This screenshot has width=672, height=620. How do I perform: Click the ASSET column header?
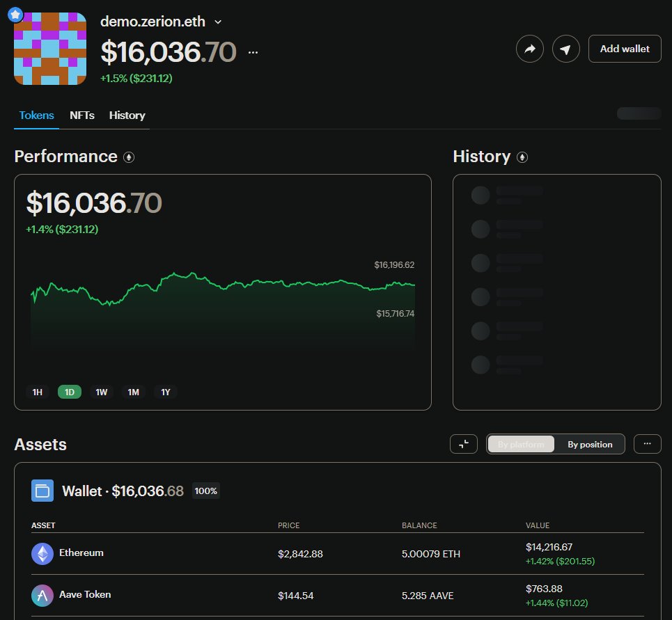43,525
